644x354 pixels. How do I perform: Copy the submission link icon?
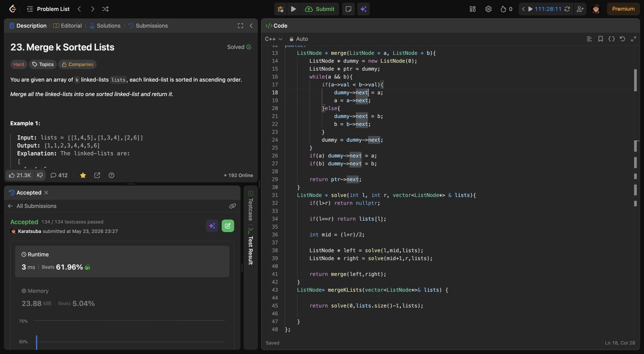[232, 206]
